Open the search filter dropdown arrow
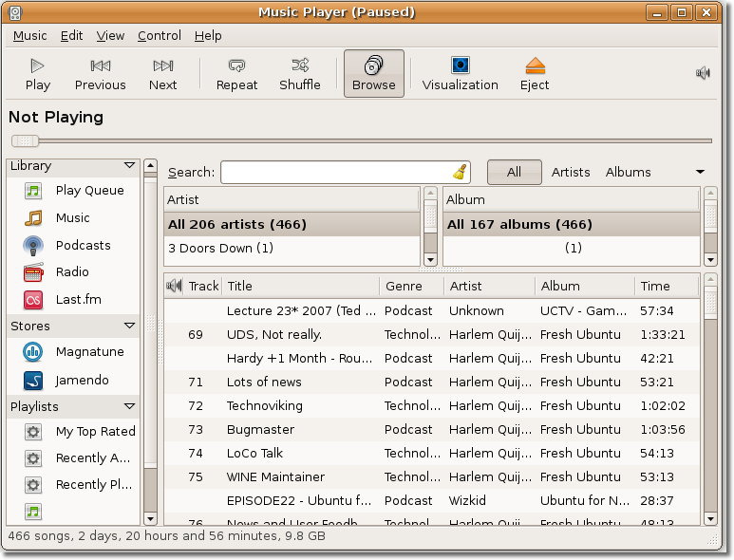 (701, 172)
